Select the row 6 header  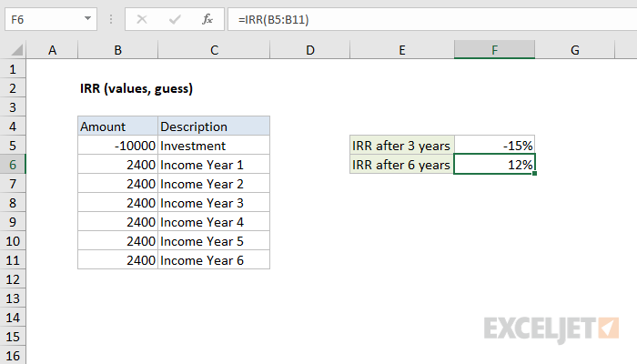pos(13,165)
